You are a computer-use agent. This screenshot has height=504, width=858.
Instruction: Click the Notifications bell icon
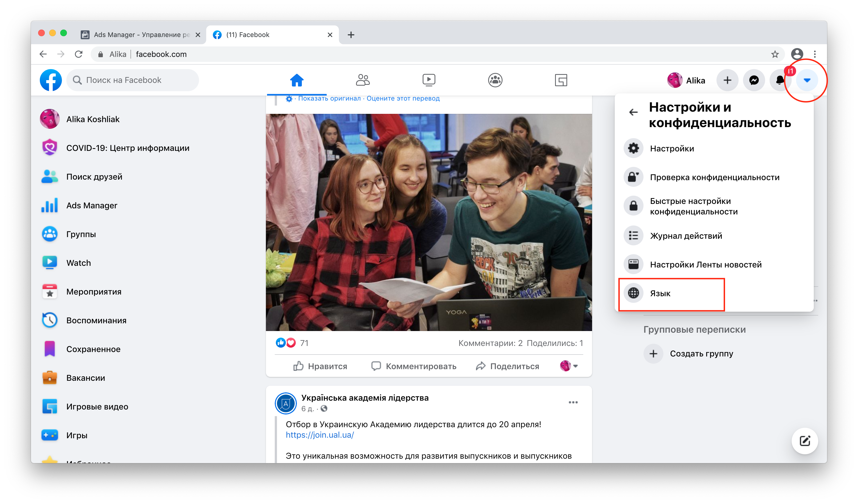coord(780,80)
